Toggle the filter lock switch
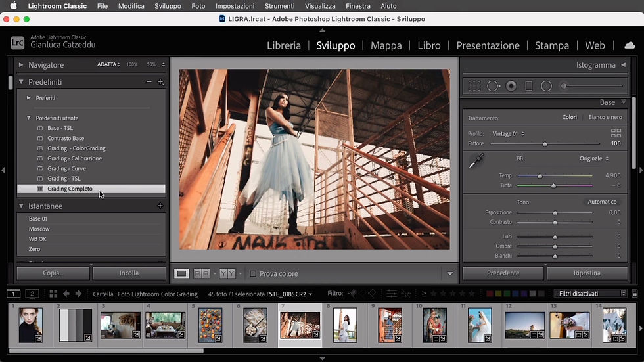644x362 pixels. pyautogui.click(x=635, y=294)
